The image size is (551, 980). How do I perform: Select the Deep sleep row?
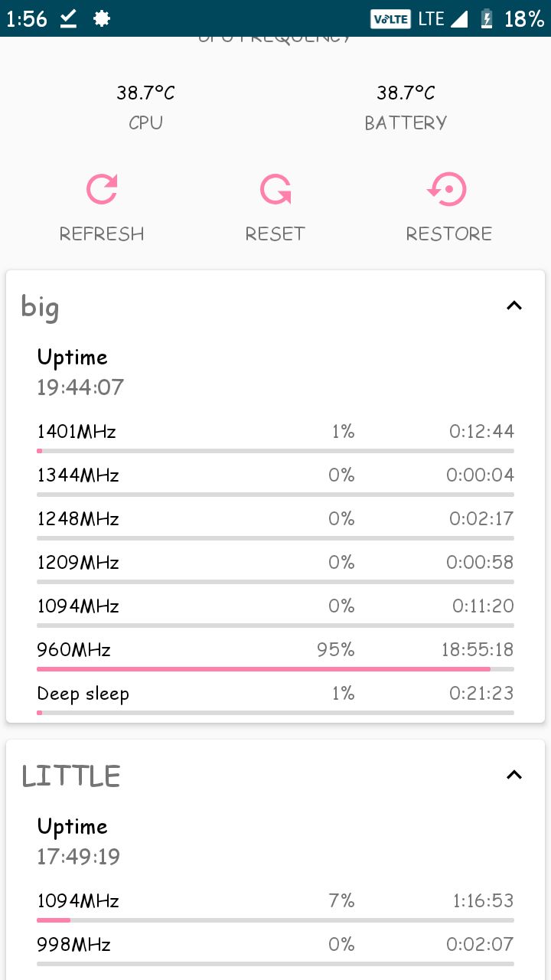[275, 698]
